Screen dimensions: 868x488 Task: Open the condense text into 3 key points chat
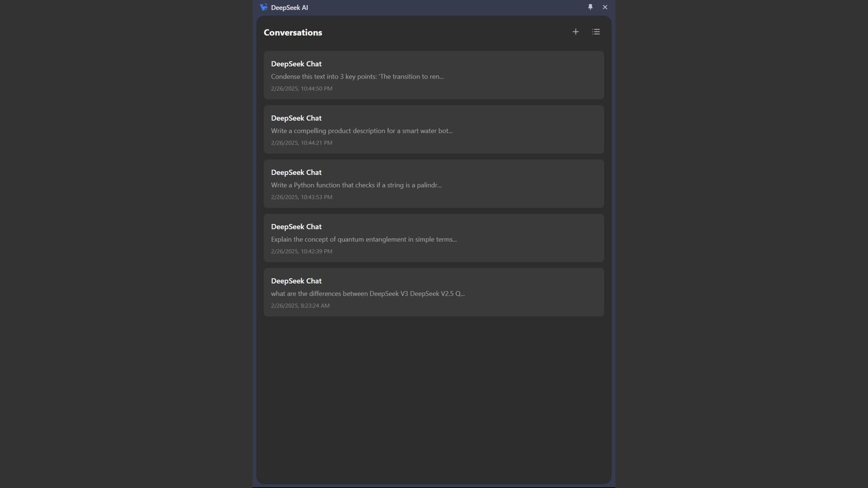(433, 75)
